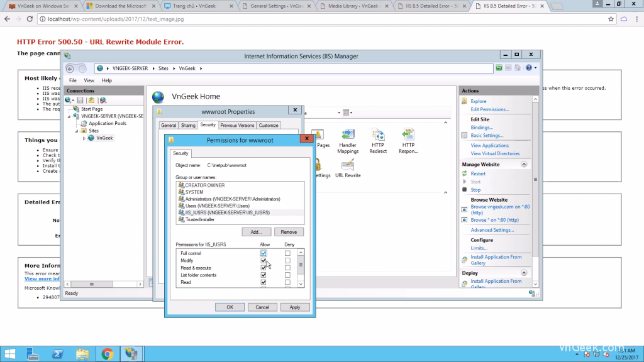This screenshot has height=362, width=644.
Task: Stop the website from Actions pane
Action: 475,190
